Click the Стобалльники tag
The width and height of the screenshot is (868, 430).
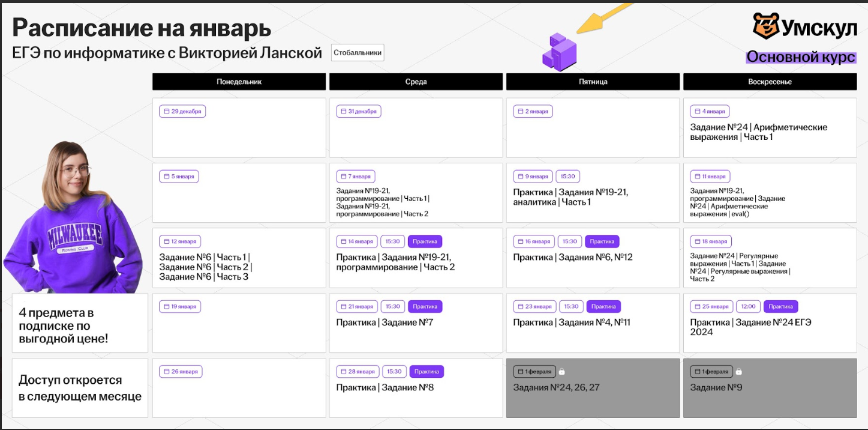pyautogui.click(x=358, y=53)
